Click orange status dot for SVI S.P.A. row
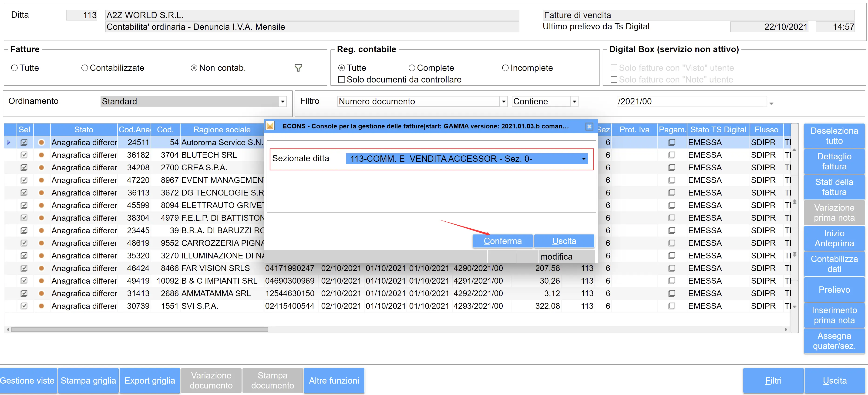This screenshot has height=395, width=868. (x=41, y=306)
